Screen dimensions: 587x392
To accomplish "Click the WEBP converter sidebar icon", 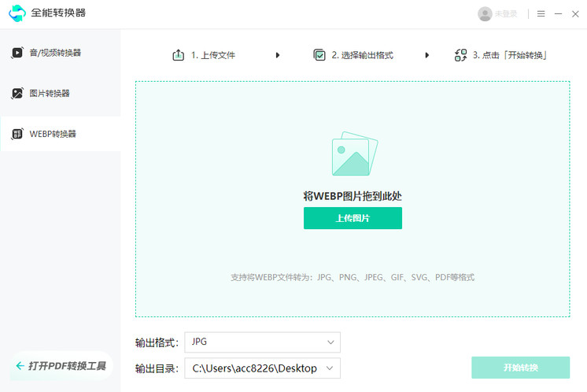I will coord(17,134).
